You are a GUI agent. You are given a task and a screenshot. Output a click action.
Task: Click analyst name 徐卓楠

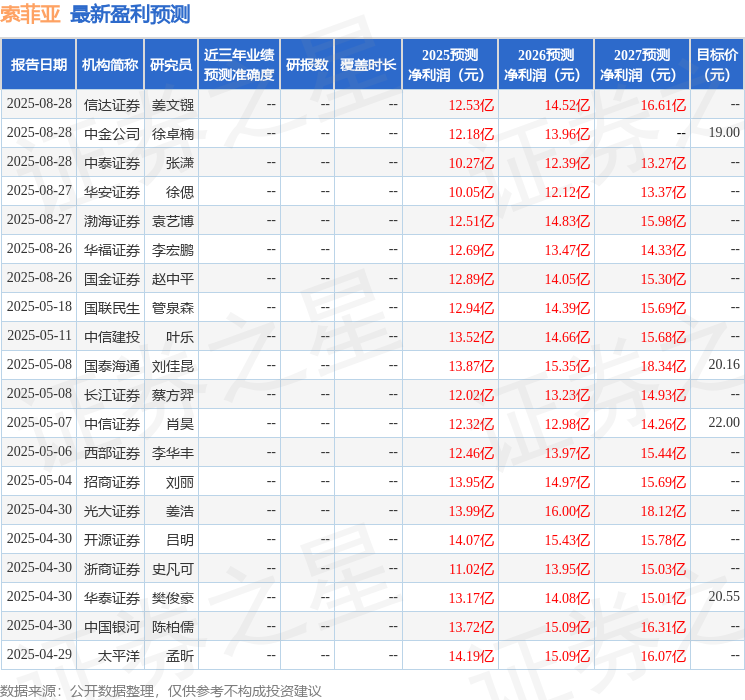coord(173,134)
